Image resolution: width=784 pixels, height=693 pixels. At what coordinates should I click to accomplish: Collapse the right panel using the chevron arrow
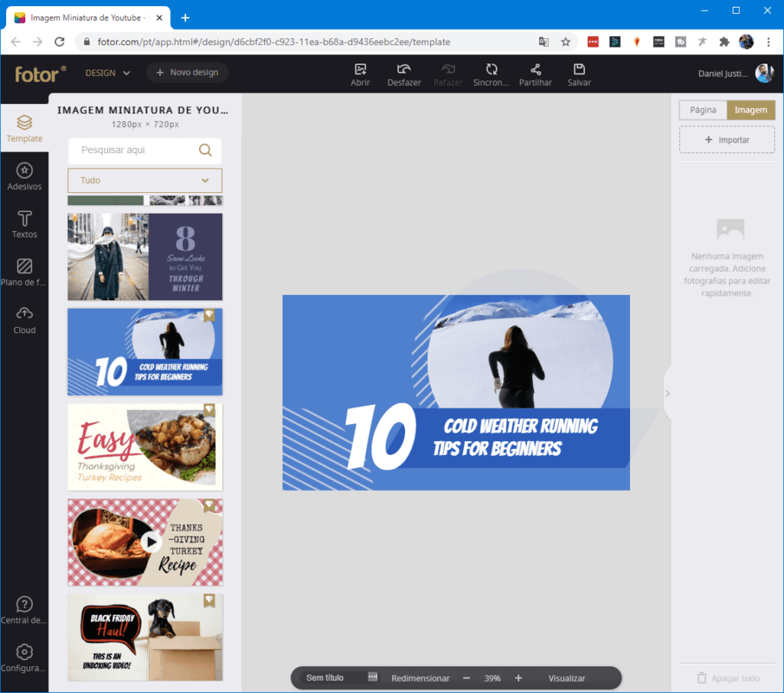point(667,393)
